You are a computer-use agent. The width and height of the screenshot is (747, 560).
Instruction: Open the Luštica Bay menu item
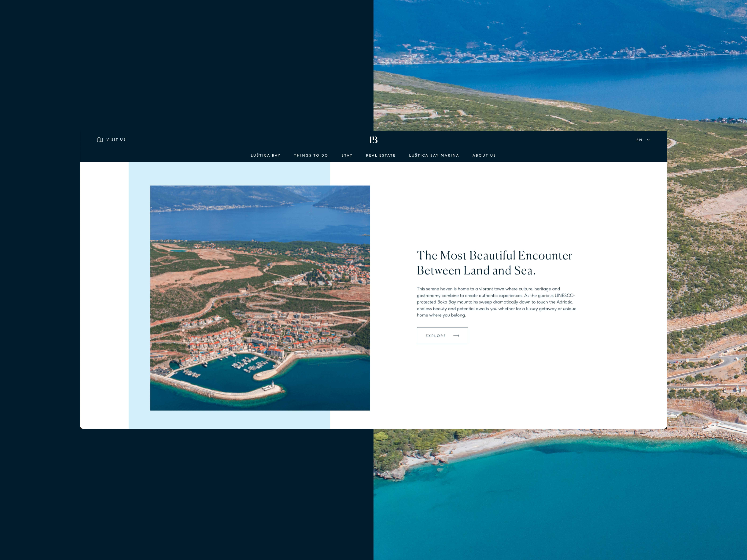[x=265, y=155]
